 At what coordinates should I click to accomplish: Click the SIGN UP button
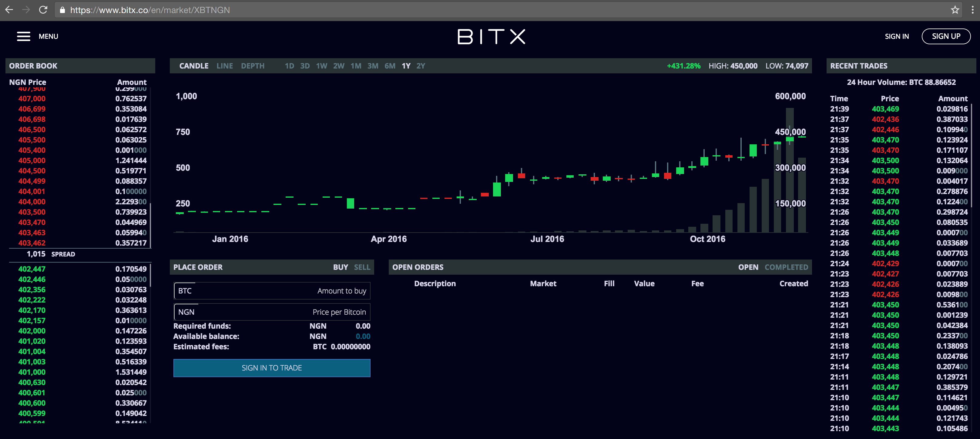click(946, 36)
